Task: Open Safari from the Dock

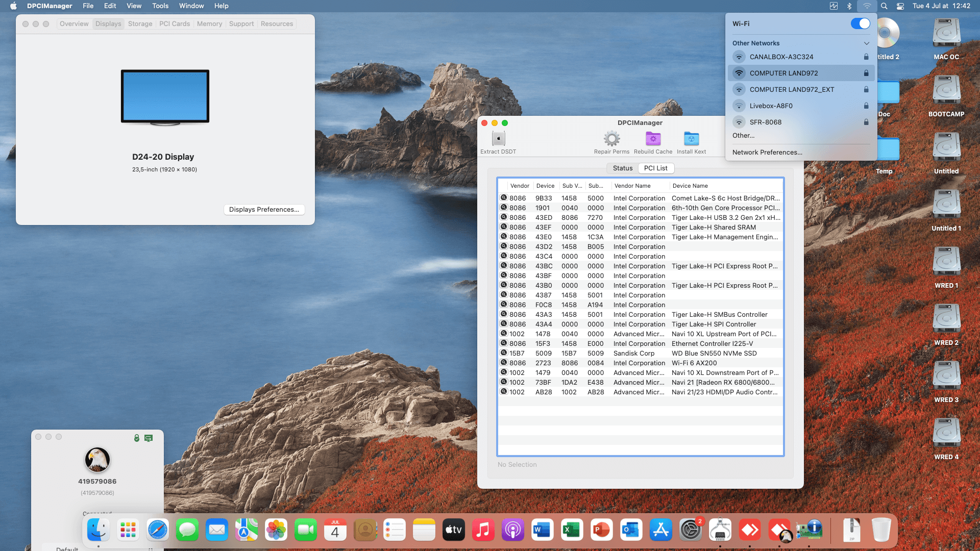Action: tap(157, 531)
